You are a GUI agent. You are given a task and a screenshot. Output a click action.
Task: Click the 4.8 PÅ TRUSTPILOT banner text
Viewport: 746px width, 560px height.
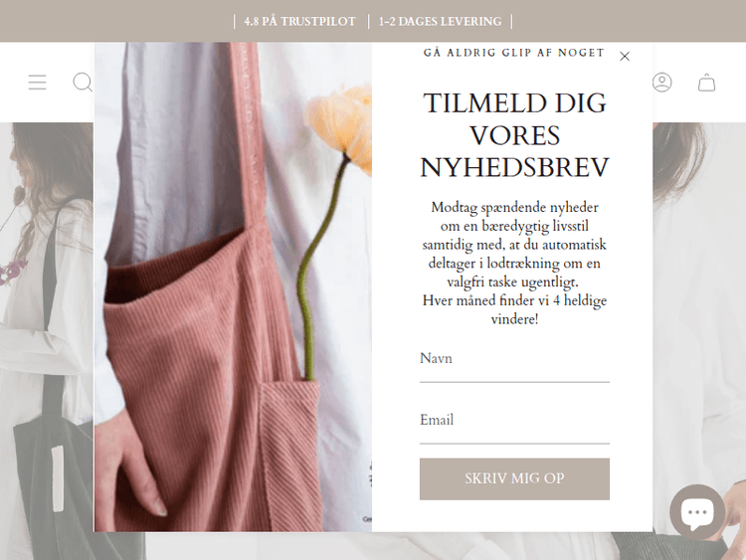click(299, 22)
